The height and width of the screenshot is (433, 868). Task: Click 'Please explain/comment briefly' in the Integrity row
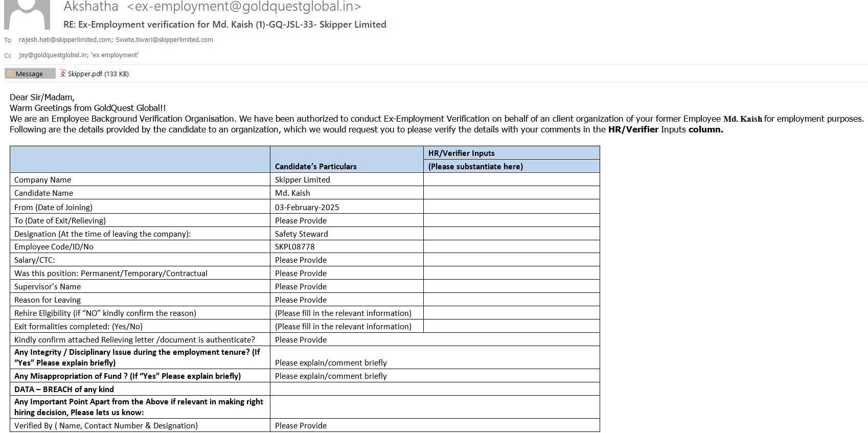(x=331, y=362)
